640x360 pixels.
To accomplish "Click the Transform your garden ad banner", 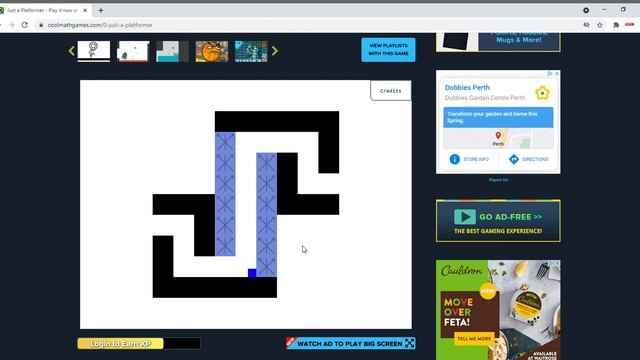I will click(x=498, y=118).
